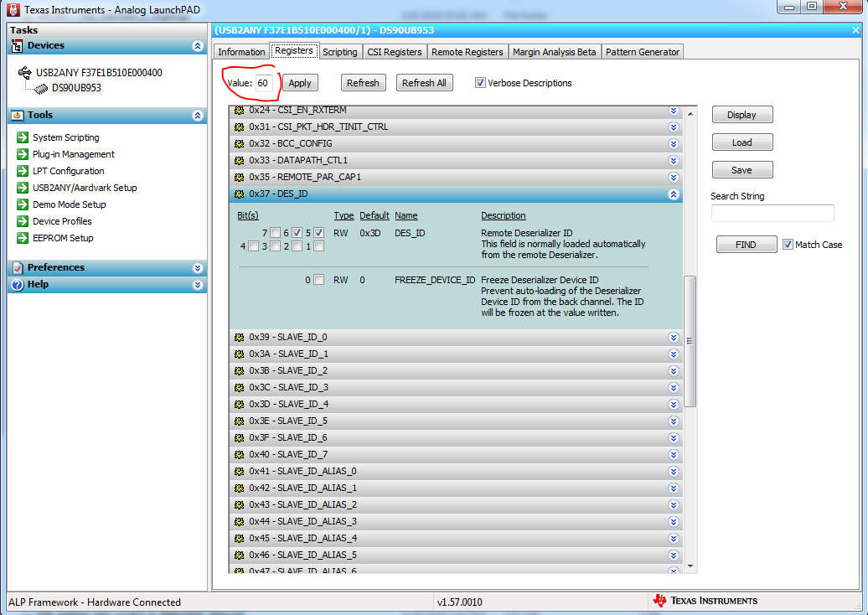Expand the 0x31 CSI_PKT_HDR_TINIT_CTRL register
The image size is (868, 615).
[674, 127]
